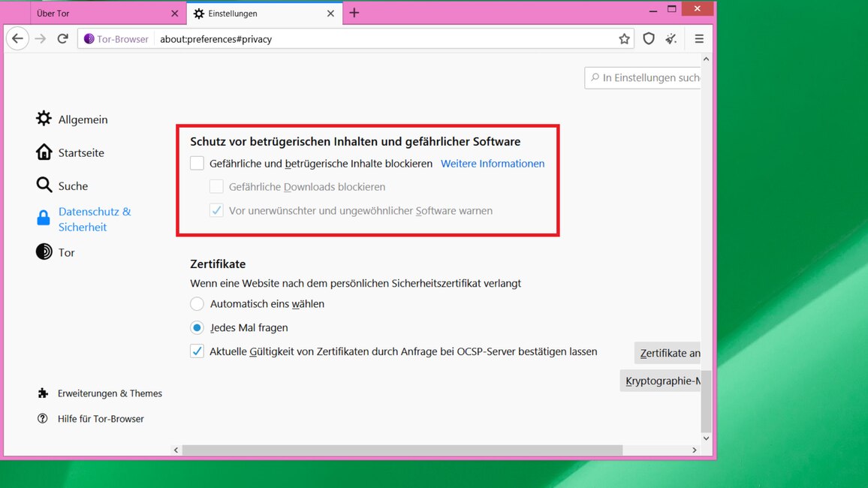Open the hamburger application menu
This screenshot has height=488, width=868.
pos(699,39)
